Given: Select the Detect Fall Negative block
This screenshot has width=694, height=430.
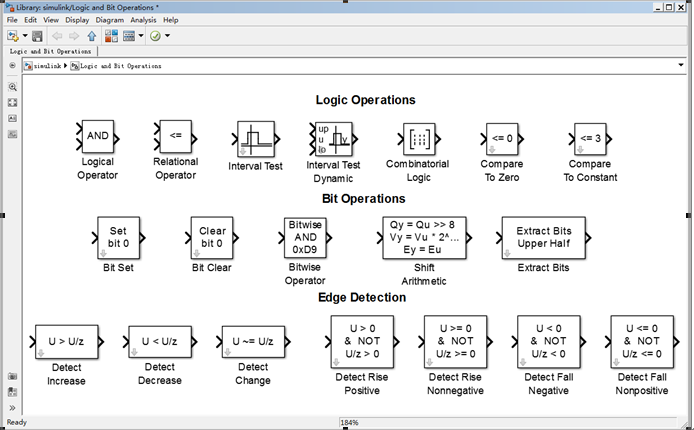Looking at the screenshot, I should (x=549, y=342).
